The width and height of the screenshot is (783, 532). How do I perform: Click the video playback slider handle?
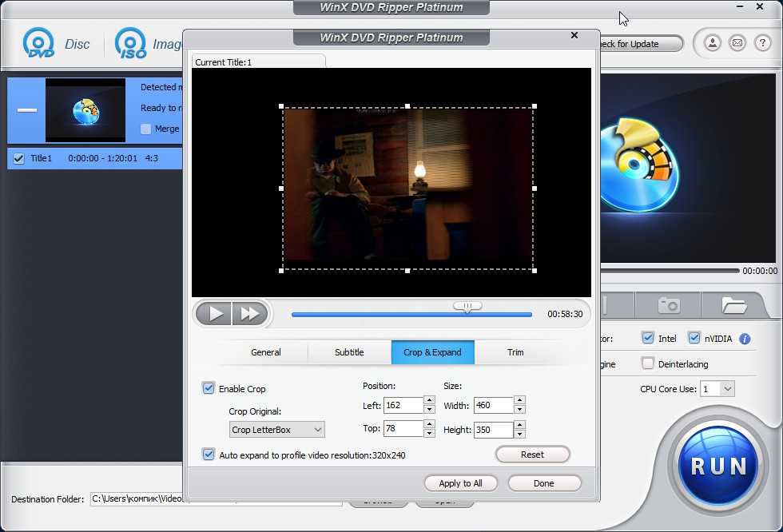pyautogui.click(x=467, y=306)
